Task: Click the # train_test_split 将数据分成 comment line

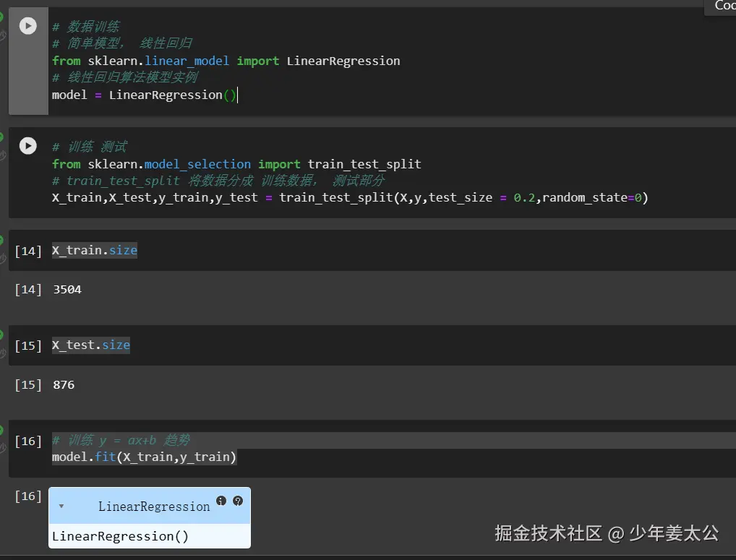Action: pyautogui.click(x=218, y=181)
